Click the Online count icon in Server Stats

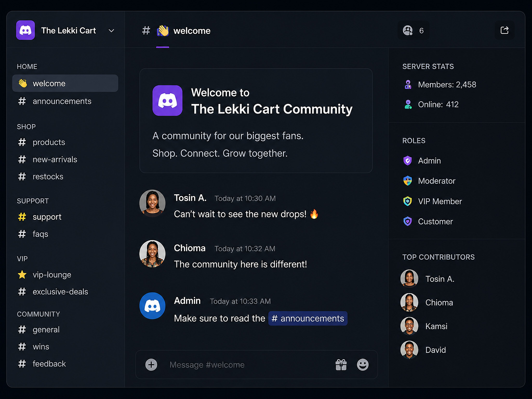(x=408, y=104)
